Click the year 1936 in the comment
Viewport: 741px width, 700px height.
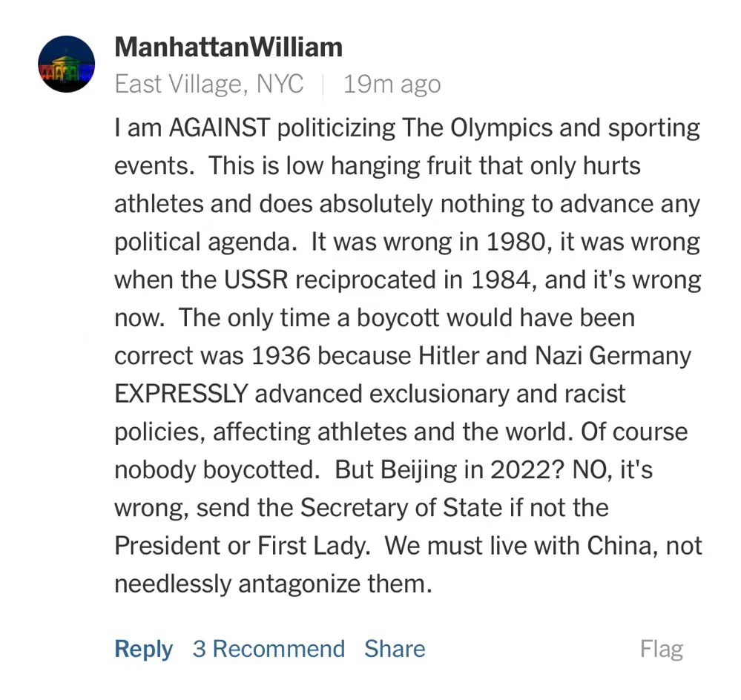[281, 356]
